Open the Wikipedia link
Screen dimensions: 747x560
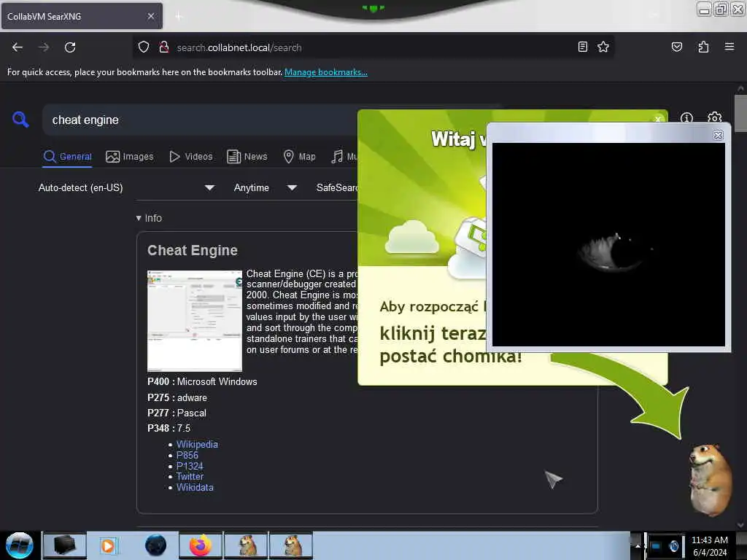197,444
